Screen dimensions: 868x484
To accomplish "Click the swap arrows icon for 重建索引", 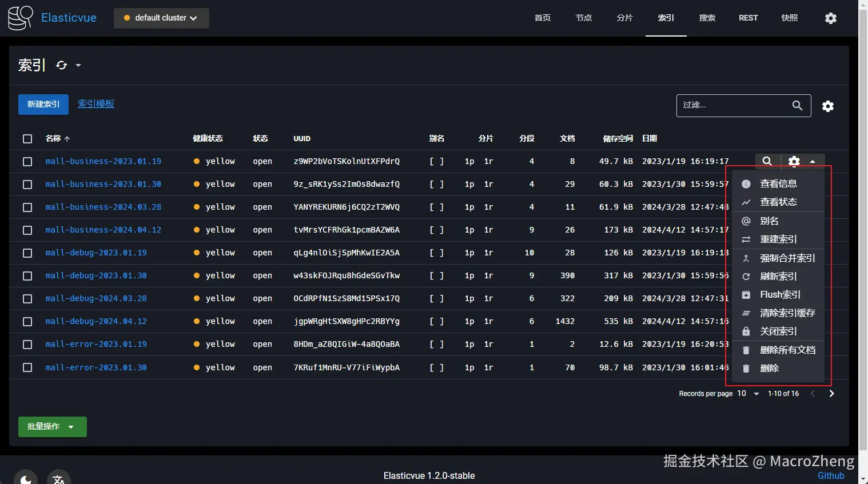I will click(746, 239).
